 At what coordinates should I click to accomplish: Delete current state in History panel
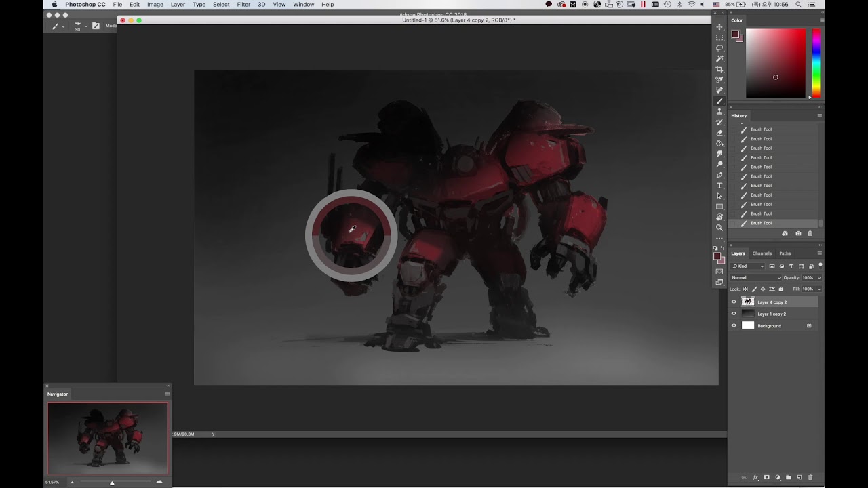[810, 233]
